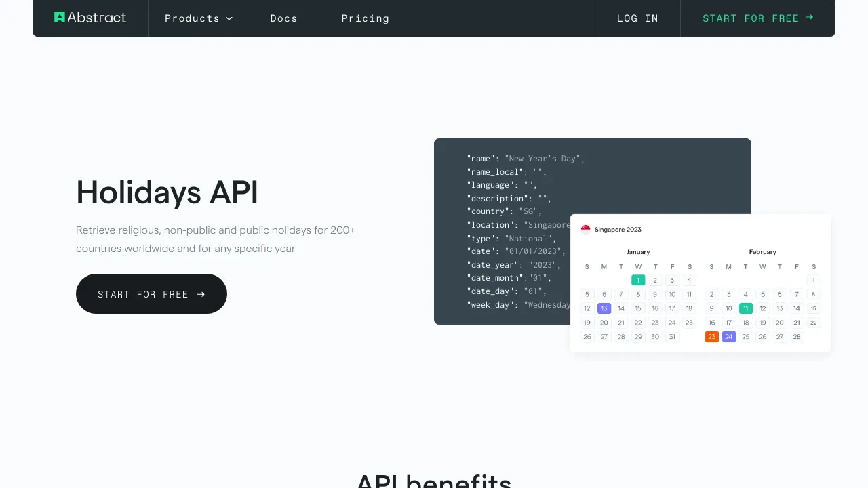Click the "Singapore 2023" calendar title
868x488 pixels.
point(618,230)
